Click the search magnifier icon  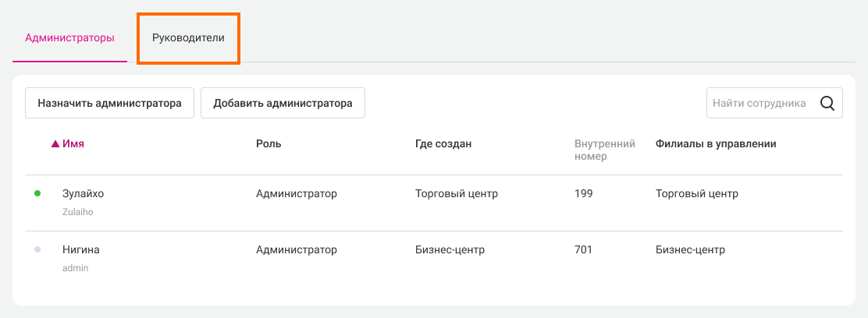click(x=828, y=103)
